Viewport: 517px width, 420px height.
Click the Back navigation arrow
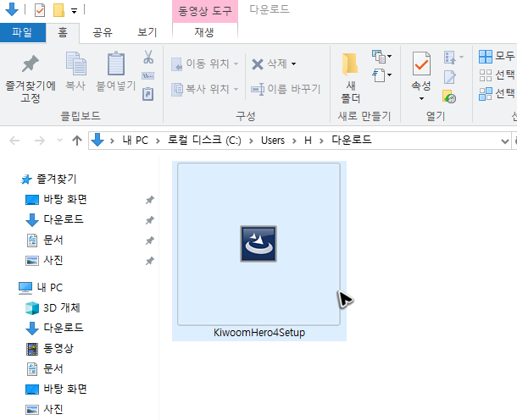tap(14, 141)
